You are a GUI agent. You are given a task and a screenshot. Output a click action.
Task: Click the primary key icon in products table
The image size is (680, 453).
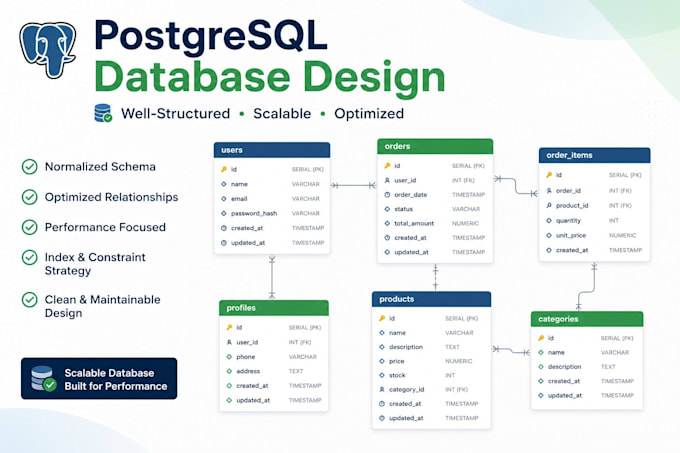coord(382,318)
